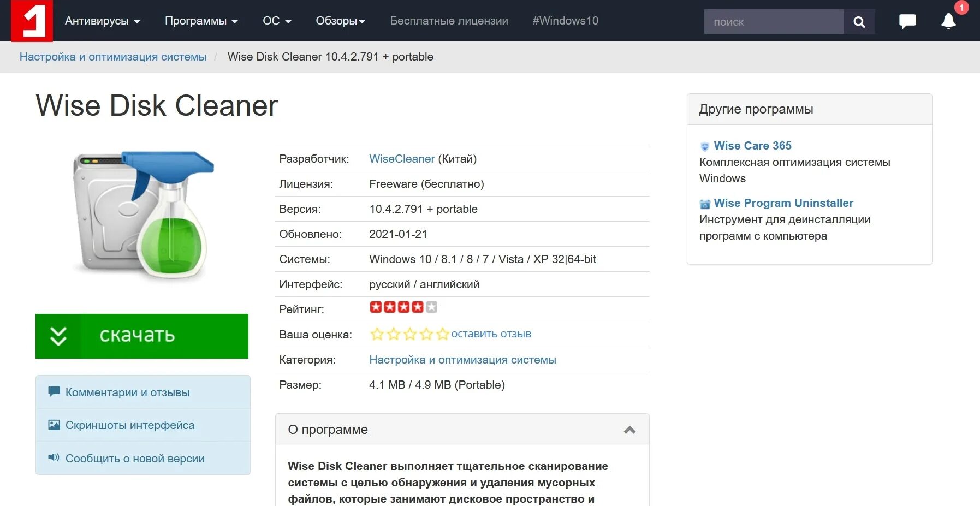Viewport: 980px width, 506px height.
Task: Click the оставить отзыв link
Action: (491, 334)
